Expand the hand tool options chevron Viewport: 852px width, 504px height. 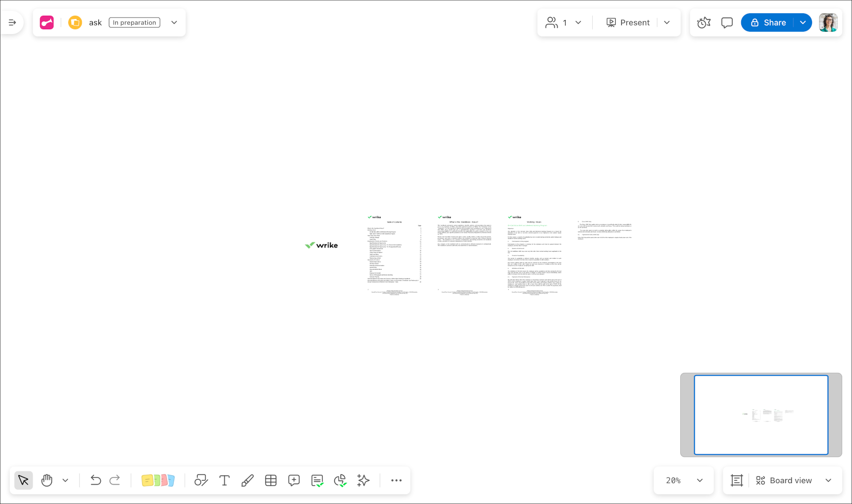[x=66, y=480]
